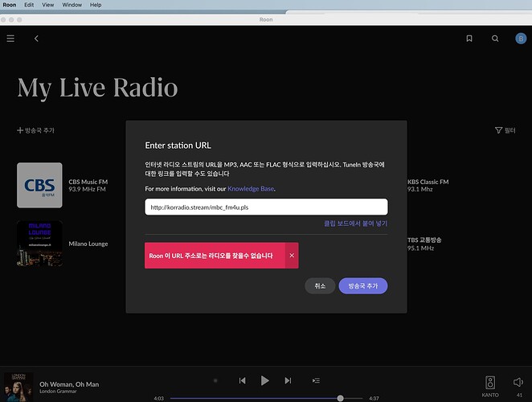Click the station URL input field
Screen dimensions: 532x402
[266, 207]
